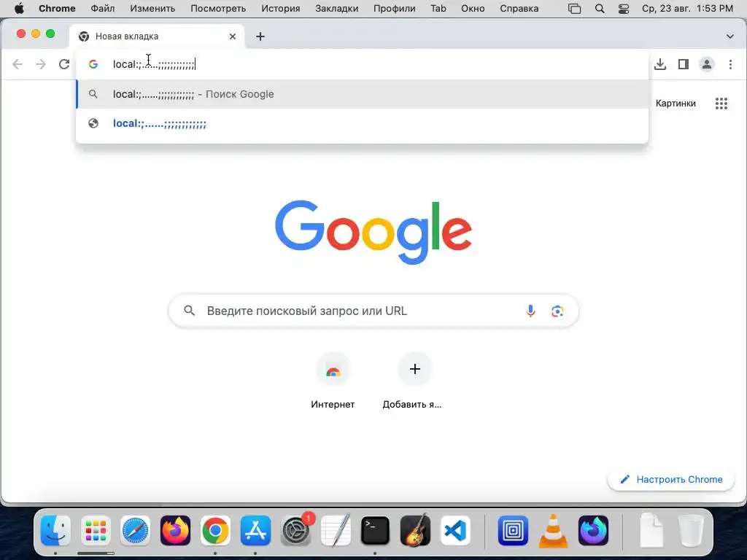The image size is (747, 560).
Task: Open Terminal from the dock
Action: point(375,531)
